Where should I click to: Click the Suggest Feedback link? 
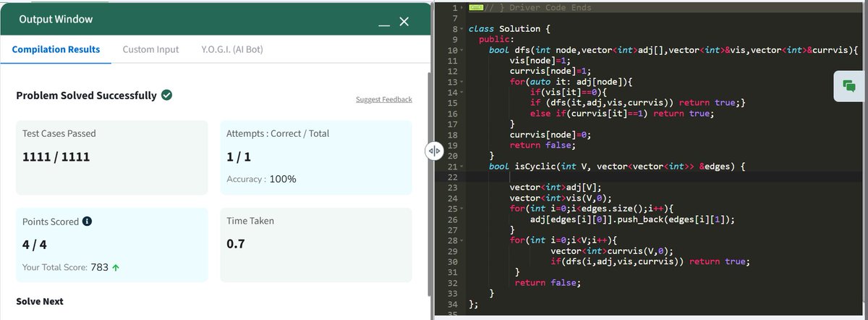(x=384, y=99)
